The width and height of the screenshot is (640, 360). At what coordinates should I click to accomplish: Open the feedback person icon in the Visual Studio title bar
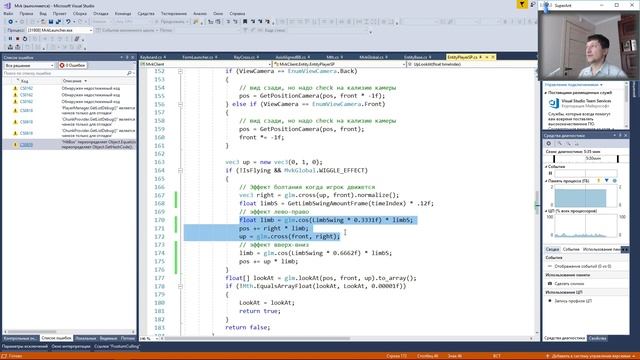[x=533, y=4]
